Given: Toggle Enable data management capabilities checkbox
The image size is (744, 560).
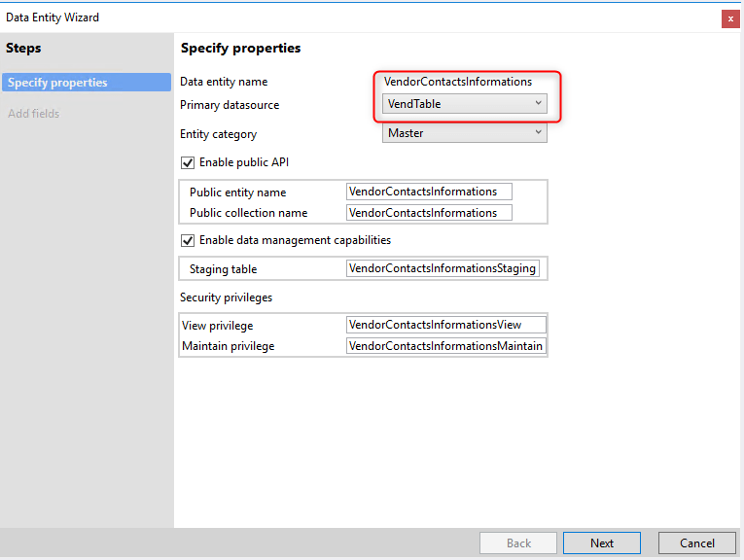Looking at the screenshot, I should pos(188,240).
